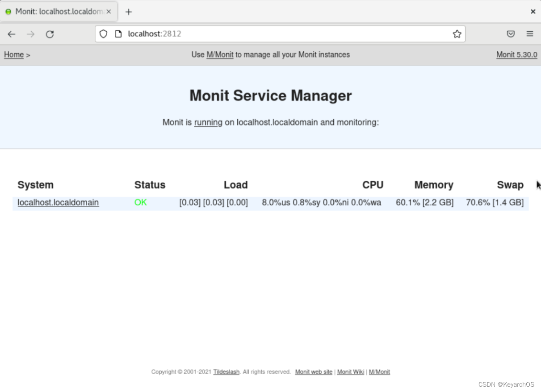Viewport: 541px width, 392px height.
Task: Click the Monit Service Manager heading
Action: pos(271,96)
